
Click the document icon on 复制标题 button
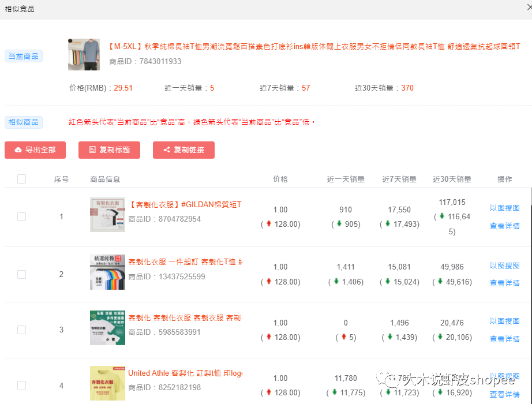92,149
